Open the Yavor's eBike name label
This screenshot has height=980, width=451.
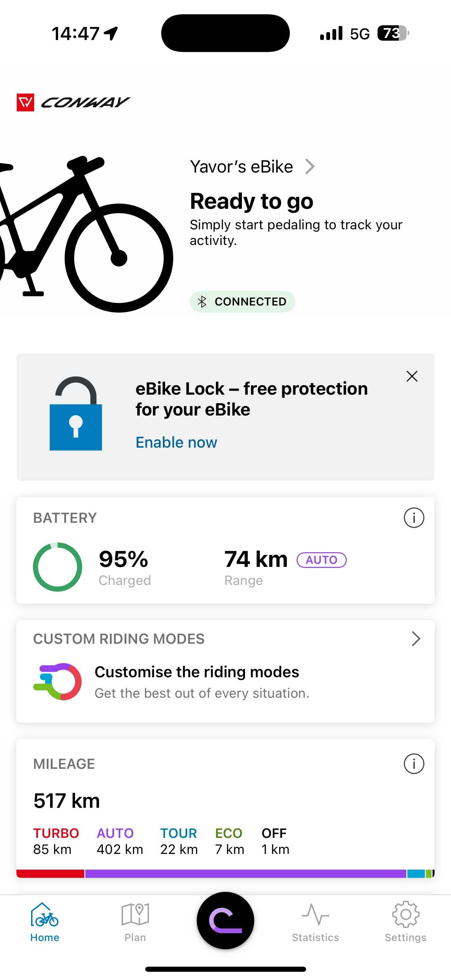coord(242,167)
